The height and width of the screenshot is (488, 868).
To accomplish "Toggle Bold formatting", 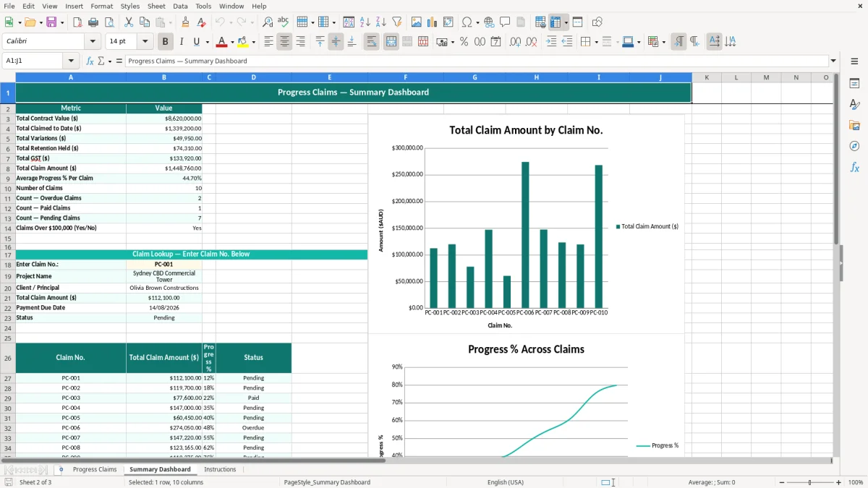I will click(x=165, y=42).
